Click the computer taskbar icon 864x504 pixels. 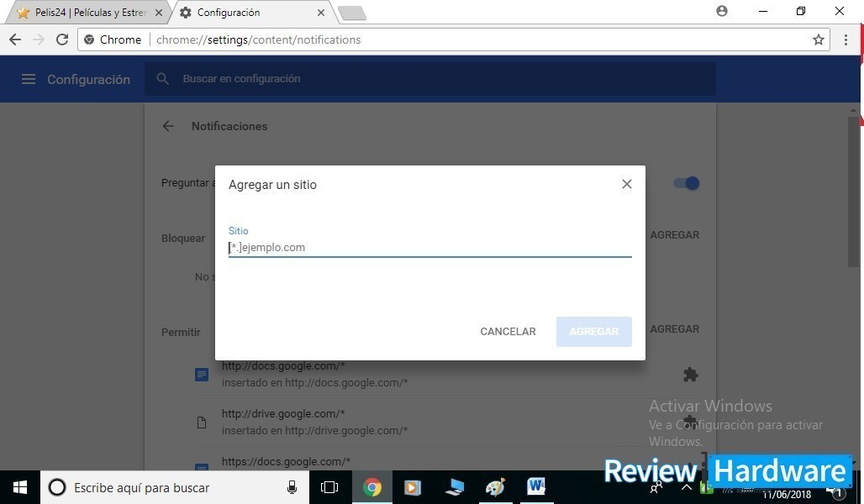(x=454, y=487)
